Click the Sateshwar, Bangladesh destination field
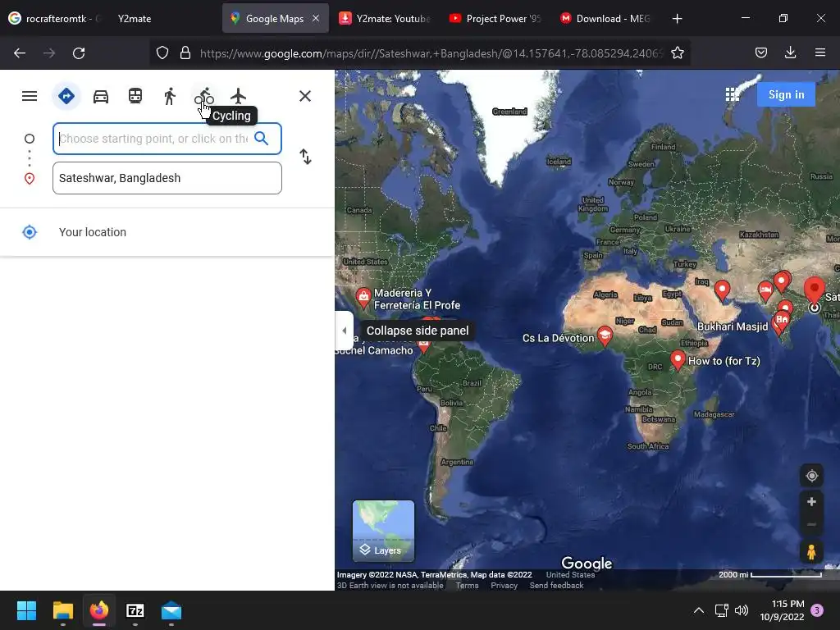 click(167, 178)
